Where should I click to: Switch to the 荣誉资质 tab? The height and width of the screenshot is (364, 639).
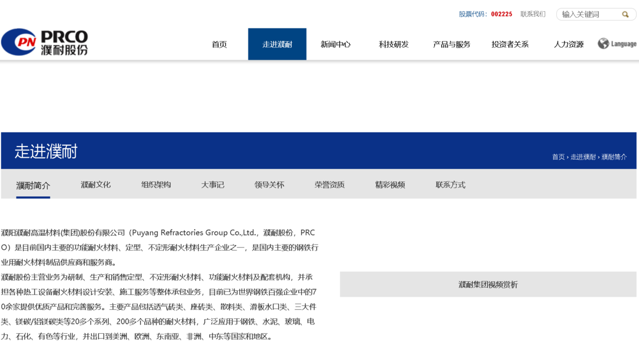tap(330, 185)
